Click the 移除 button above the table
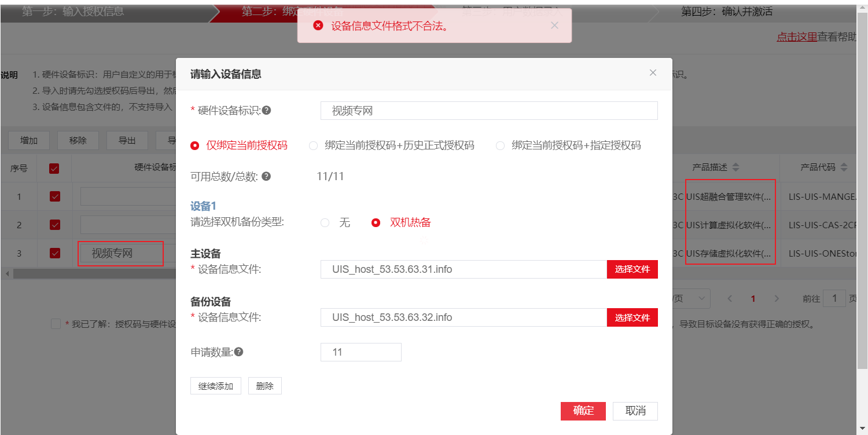This screenshot has height=435, width=868. (x=78, y=140)
